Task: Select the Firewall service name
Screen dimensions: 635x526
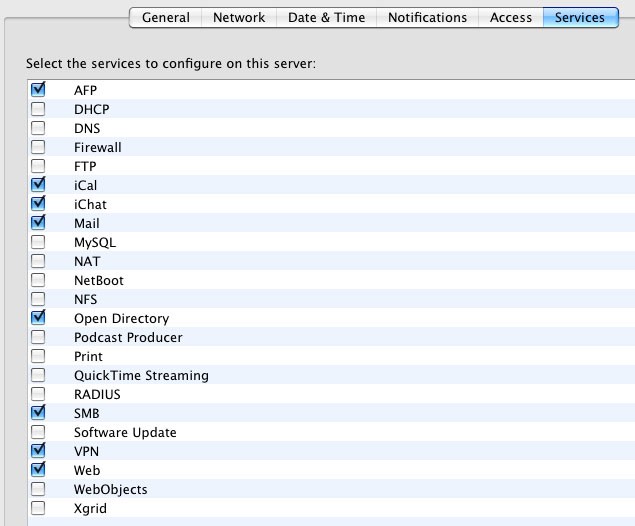Action: pos(98,147)
